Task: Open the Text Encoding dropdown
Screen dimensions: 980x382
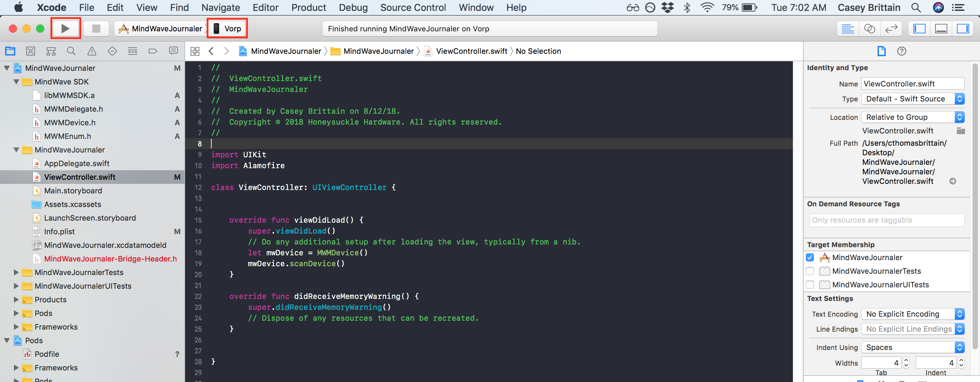Action: (x=912, y=314)
